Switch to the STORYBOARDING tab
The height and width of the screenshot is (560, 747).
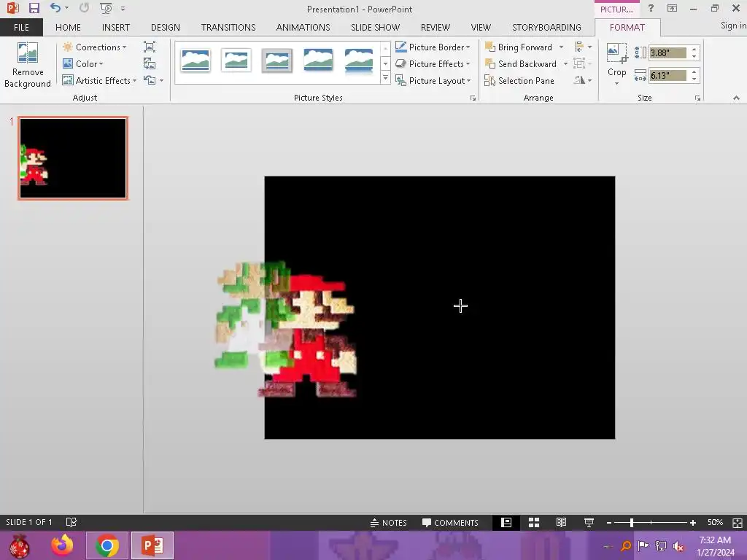(x=546, y=28)
